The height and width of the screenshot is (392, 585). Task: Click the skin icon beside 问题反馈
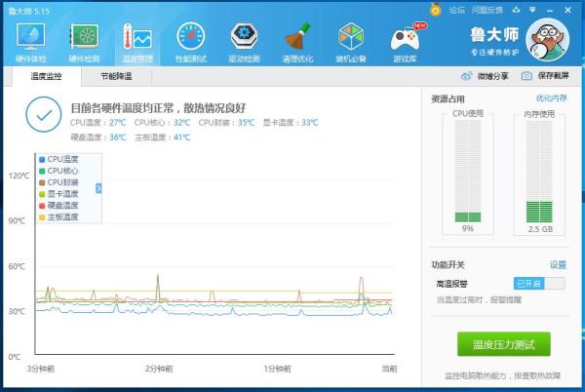[517, 10]
